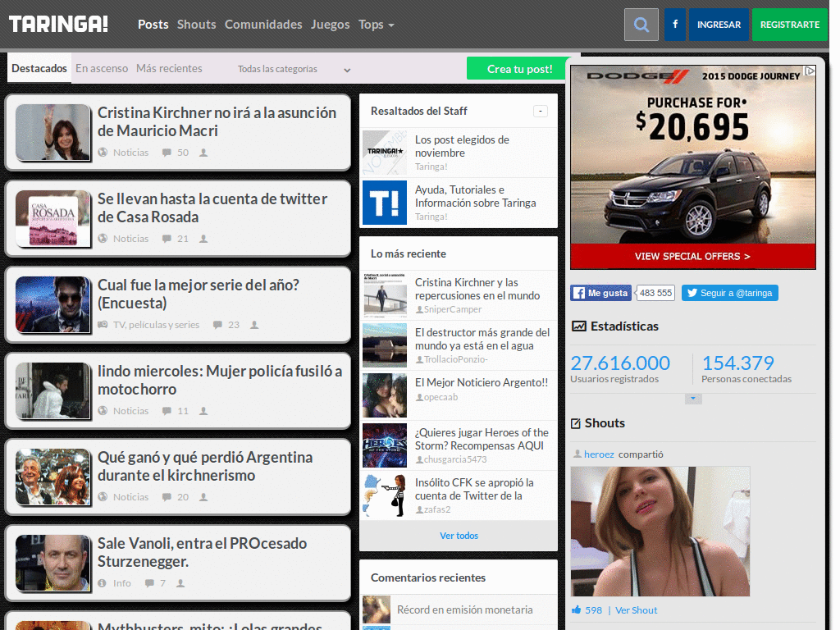Click comment icon on Mujer policía post
This screenshot has height=630, width=840.
coord(167,411)
